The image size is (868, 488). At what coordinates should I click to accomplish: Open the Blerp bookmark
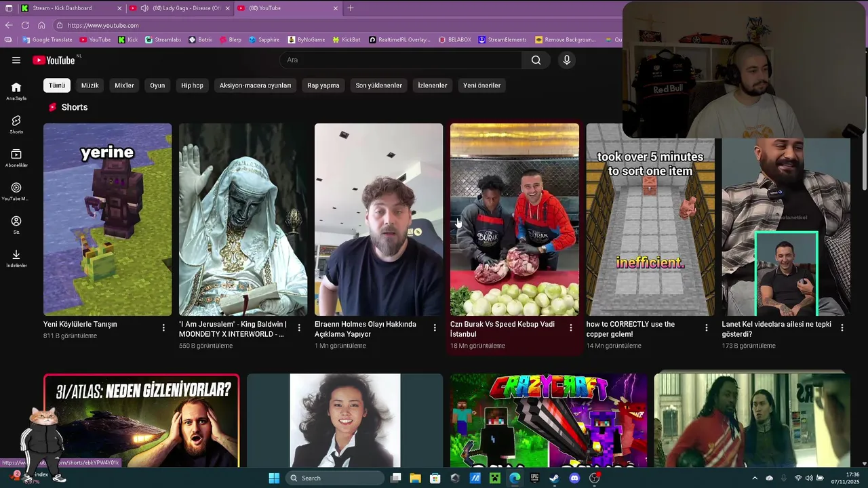230,39
